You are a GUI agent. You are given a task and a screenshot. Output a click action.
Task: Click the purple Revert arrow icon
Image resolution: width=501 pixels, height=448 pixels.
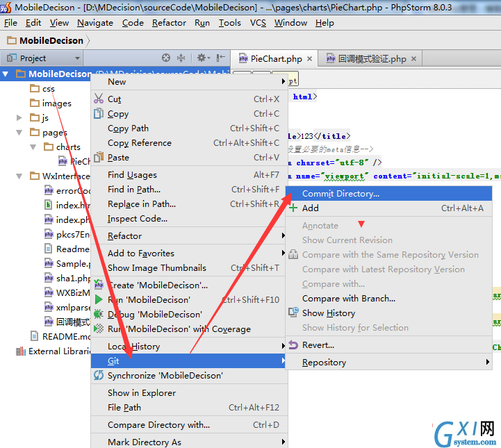click(x=293, y=345)
